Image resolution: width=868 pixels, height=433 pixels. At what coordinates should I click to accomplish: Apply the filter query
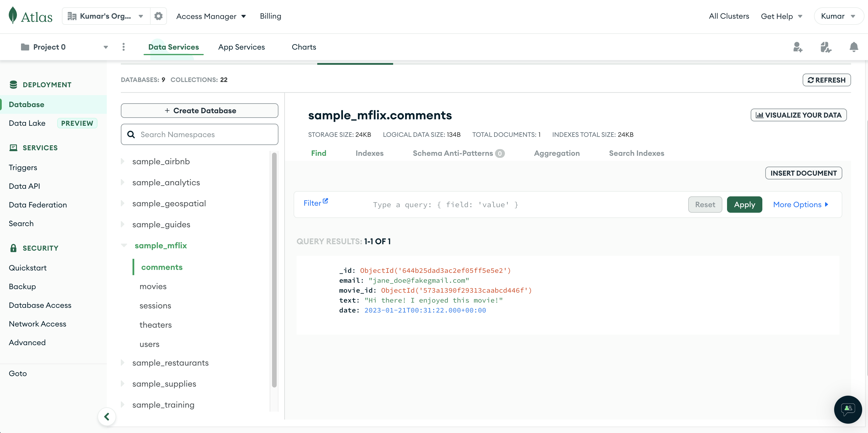pos(744,205)
